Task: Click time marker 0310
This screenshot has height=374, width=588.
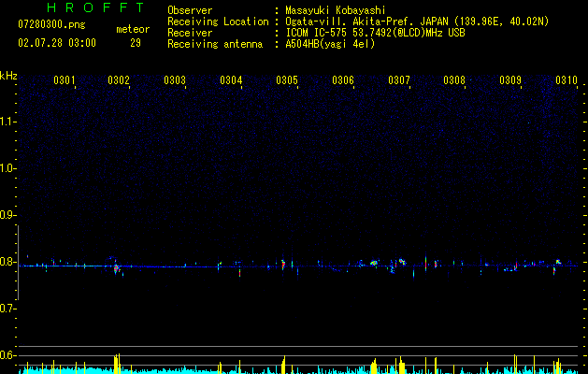Action: (566, 79)
